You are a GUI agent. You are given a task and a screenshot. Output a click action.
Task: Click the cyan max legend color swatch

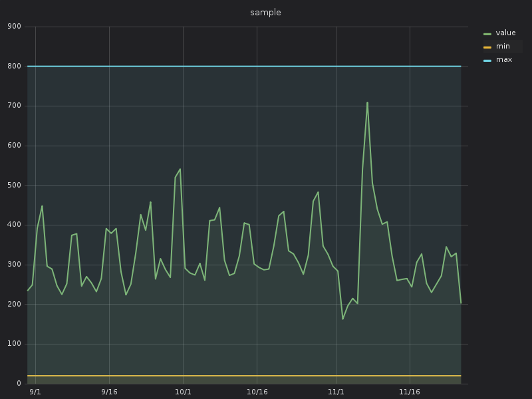[487, 61]
